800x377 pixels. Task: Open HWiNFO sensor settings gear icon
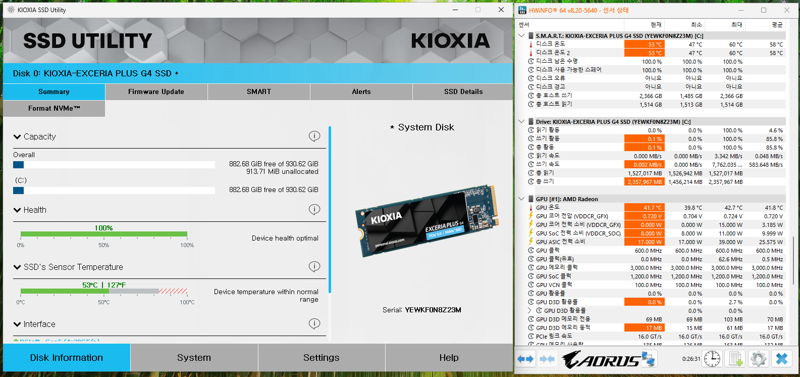pyautogui.click(x=758, y=359)
